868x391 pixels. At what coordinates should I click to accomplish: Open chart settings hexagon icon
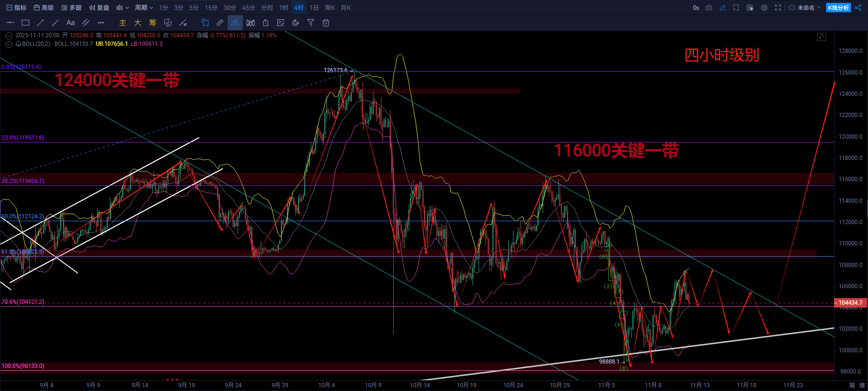pos(764,8)
